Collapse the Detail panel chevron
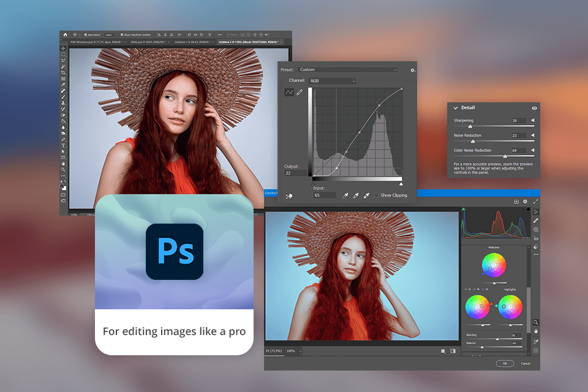The image size is (588, 392). (456, 108)
